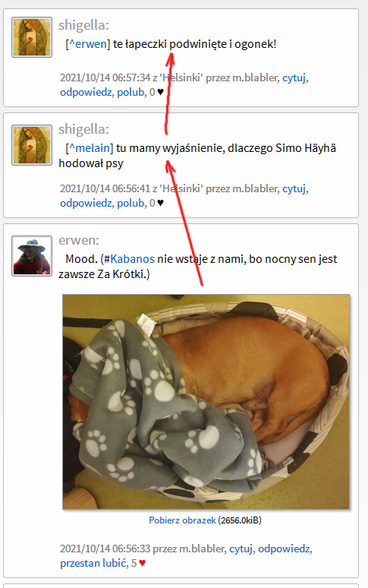Like the łapeczki post with 'polub'
368x588 pixels.
click(131, 92)
